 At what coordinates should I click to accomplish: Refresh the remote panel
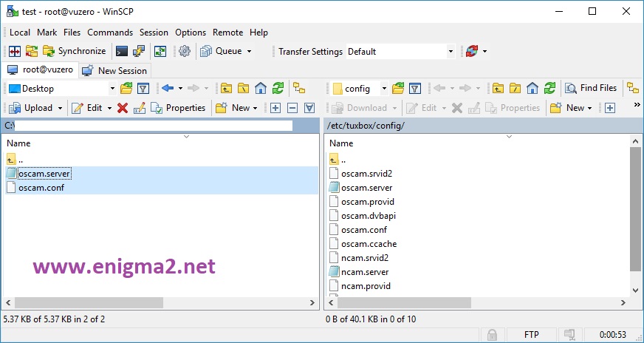coord(549,89)
